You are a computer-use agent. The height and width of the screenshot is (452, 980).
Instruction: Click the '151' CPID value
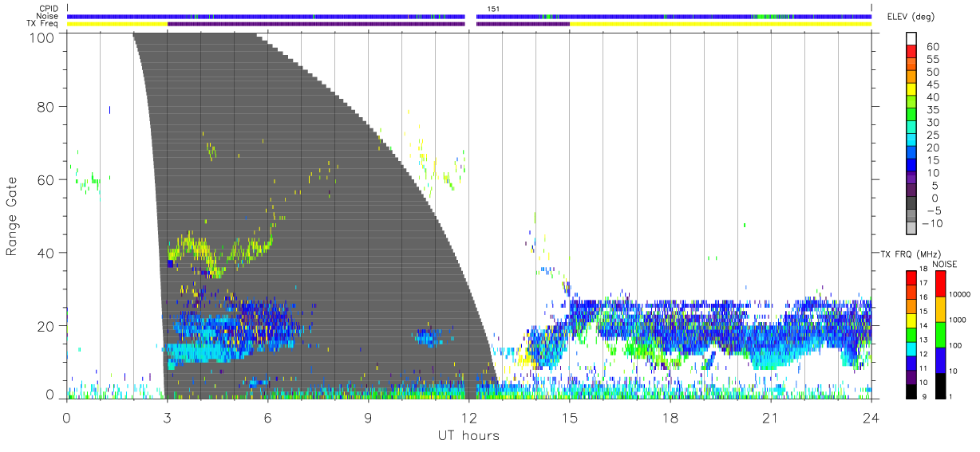493,9
